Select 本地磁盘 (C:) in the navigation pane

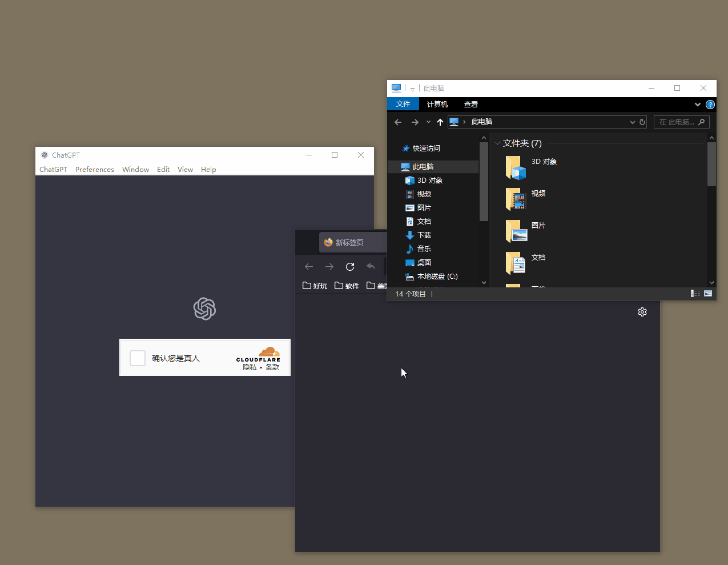coord(437,277)
